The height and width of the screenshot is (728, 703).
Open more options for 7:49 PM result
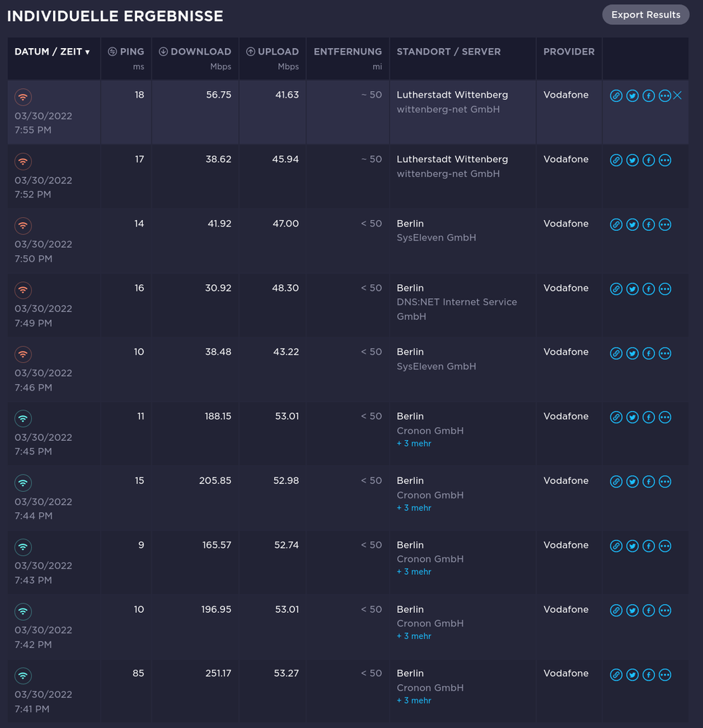664,289
